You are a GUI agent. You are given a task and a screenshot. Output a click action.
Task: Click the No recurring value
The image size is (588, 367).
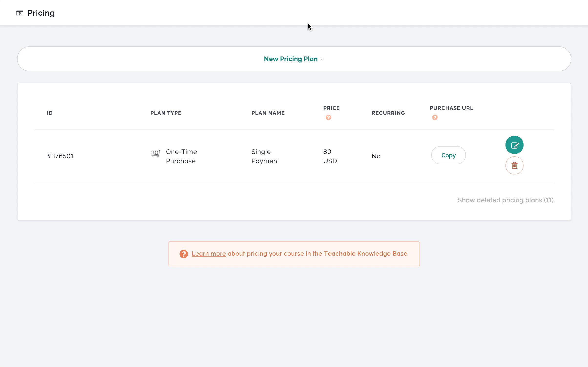coord(376,156)
